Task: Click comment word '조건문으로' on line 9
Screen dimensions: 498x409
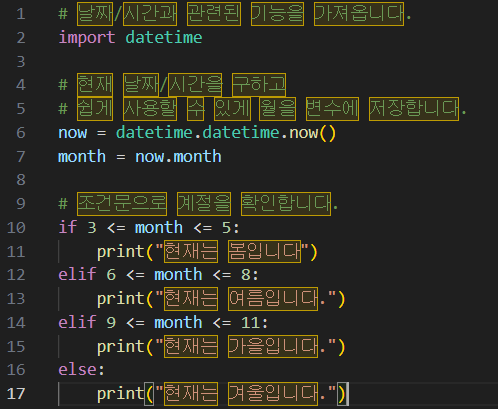Action: point(122,204)
